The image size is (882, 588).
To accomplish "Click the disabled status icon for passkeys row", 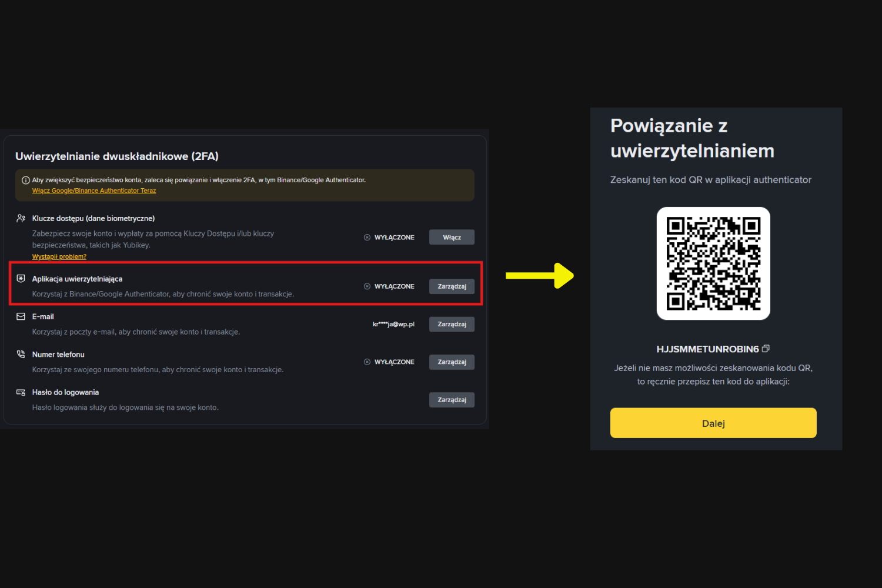I will 367,238.
